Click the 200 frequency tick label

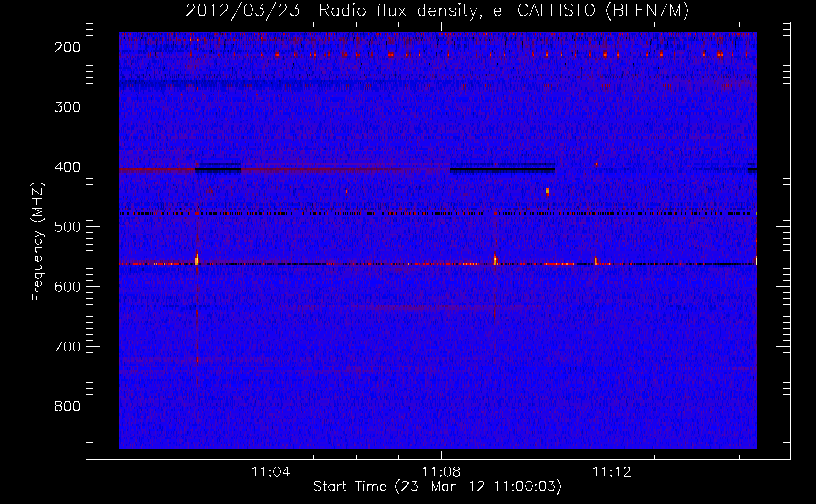click(x=68, y=47)
